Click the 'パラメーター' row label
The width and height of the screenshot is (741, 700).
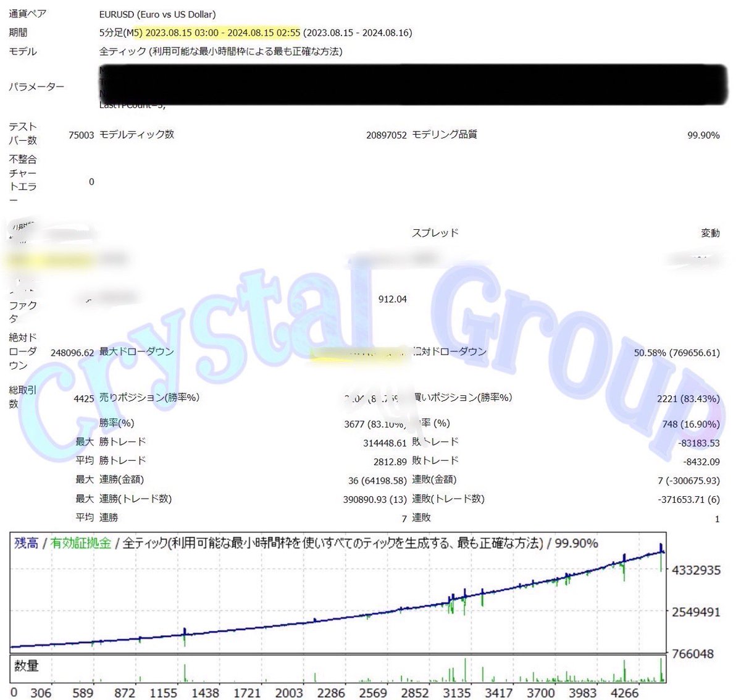(x=36, y=87)
